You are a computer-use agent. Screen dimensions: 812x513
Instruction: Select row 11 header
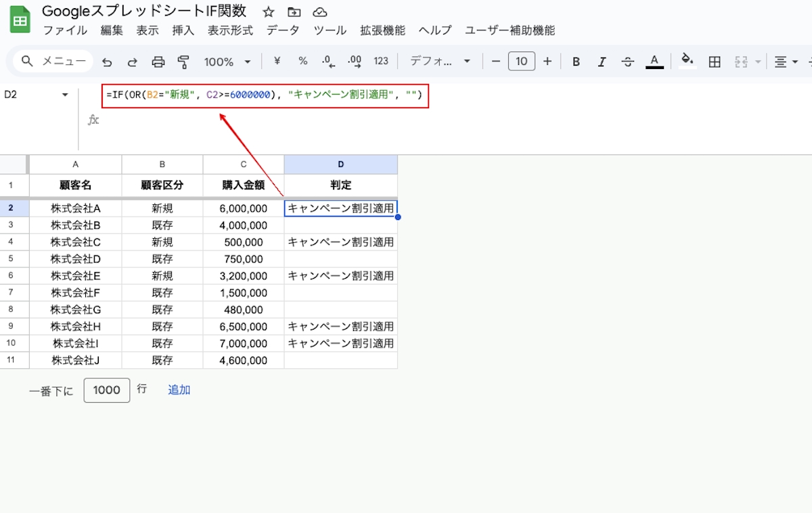coord(14,361)
